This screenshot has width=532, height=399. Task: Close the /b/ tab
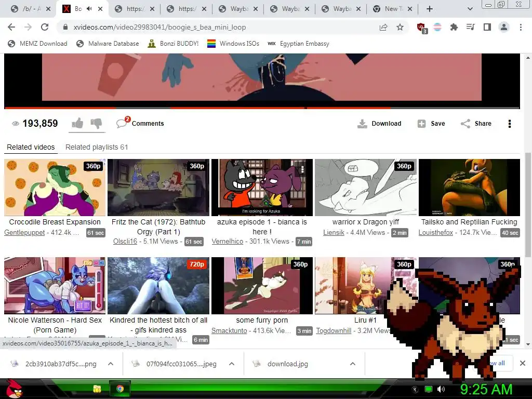tap(48, 9)
